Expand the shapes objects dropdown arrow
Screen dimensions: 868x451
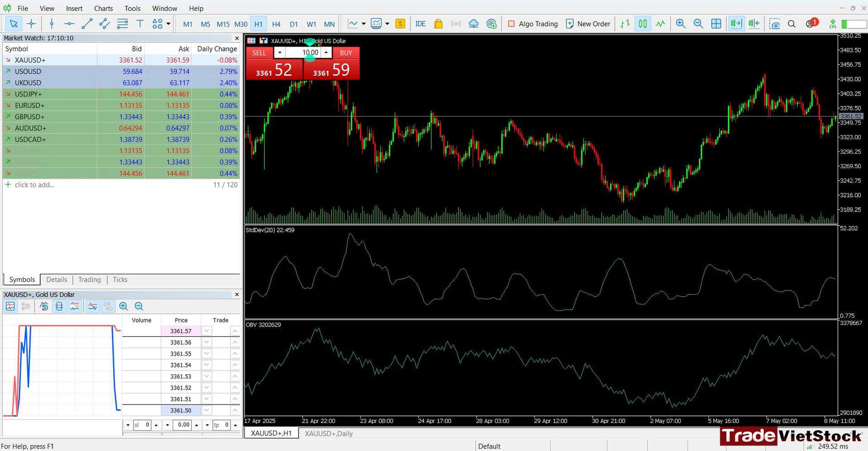(168, 23)
